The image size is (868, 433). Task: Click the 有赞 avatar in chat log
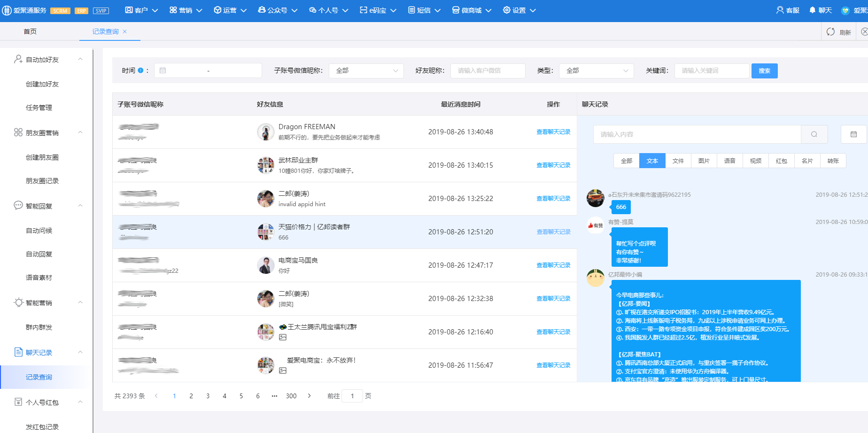tap(596, 225)
